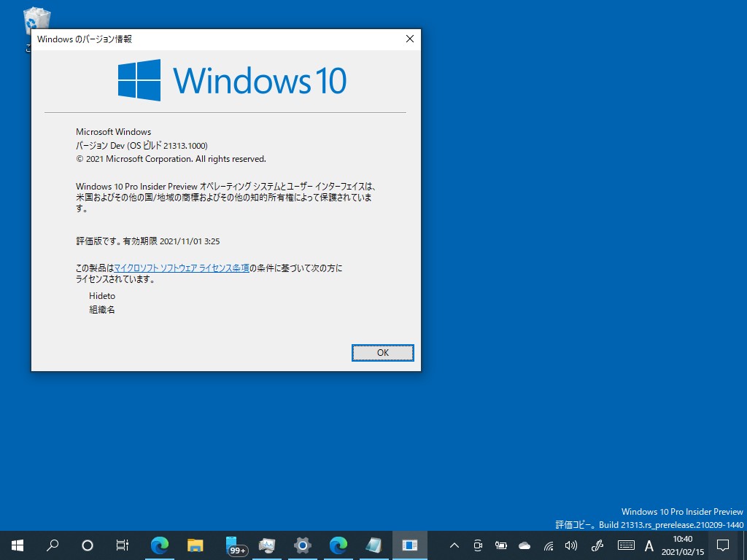747x560 pixels.
Task: Open Windows Settings from the taskbar
Action: pos(302,545)
